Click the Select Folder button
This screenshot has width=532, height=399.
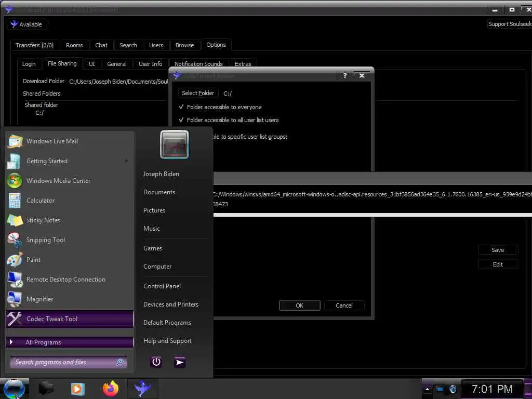click(x=198, y=93)
